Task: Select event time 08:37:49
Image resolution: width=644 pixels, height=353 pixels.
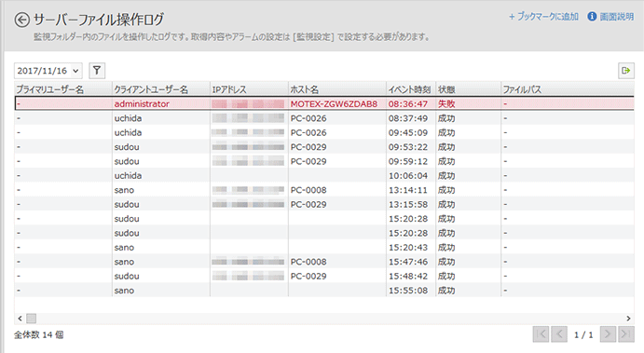Action: [x=408, y=118]
